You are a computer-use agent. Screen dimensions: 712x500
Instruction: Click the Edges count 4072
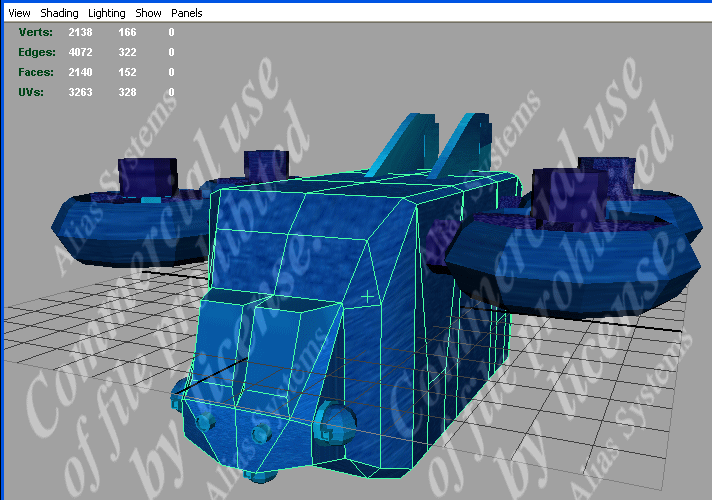point(80,52)
